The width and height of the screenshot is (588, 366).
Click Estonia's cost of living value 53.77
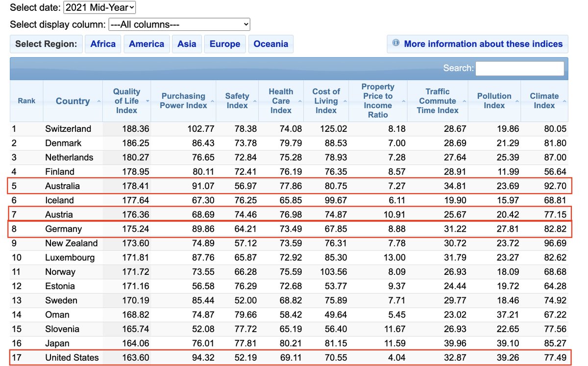click(335, 286)
